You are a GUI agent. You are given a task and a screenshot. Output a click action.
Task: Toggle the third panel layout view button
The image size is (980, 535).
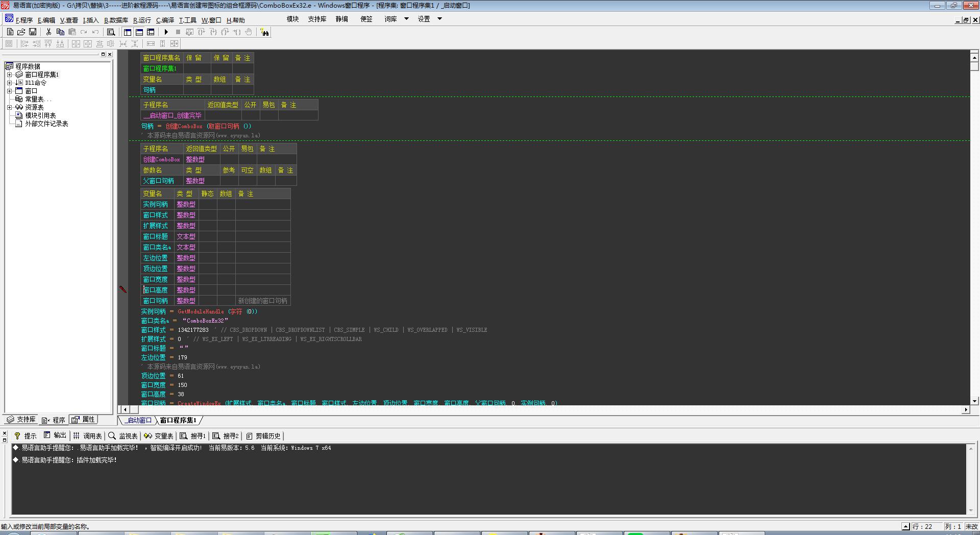pyautogui.click(x=151, y=32)
